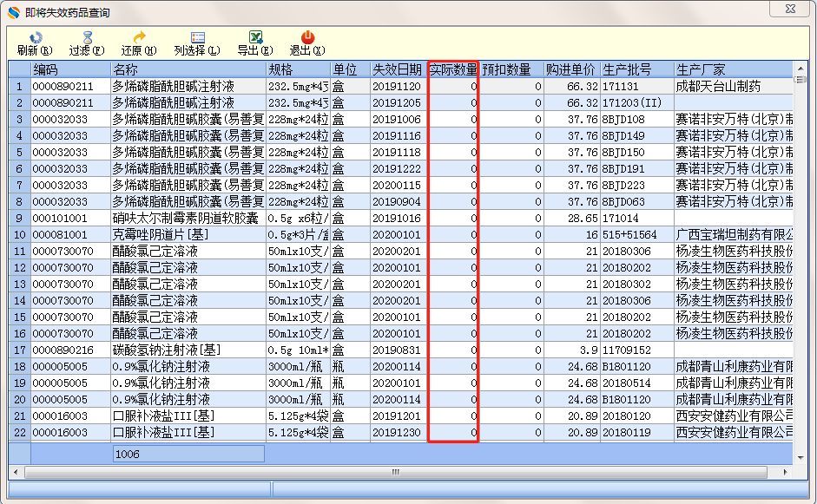Click batch 8BJD191 cell
817x504 pixels.
tap(637, 168)
